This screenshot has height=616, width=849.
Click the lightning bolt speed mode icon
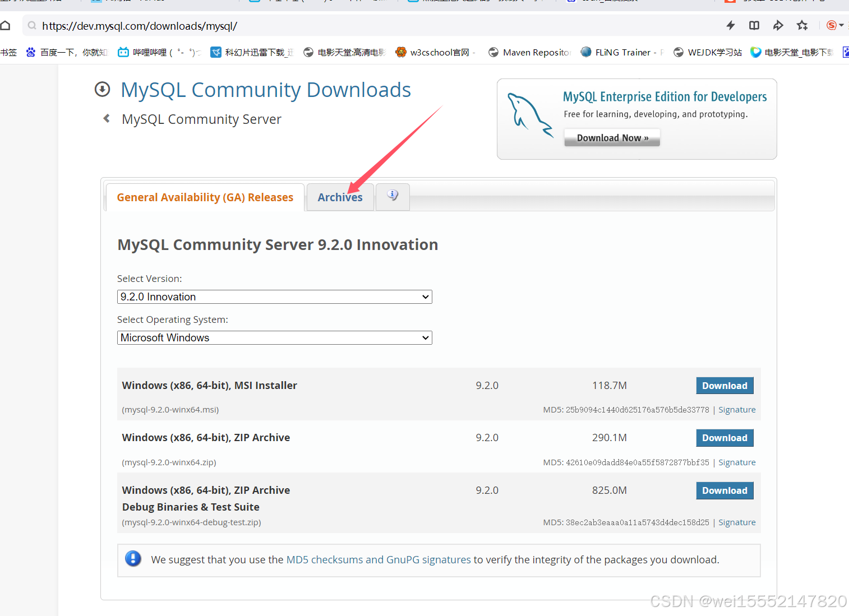730,25
